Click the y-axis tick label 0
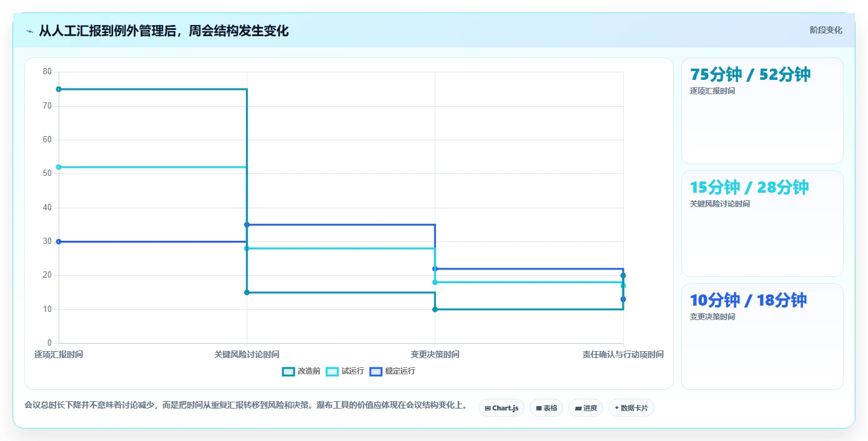This screenshot has height=441, width=868. pos(49,343)
